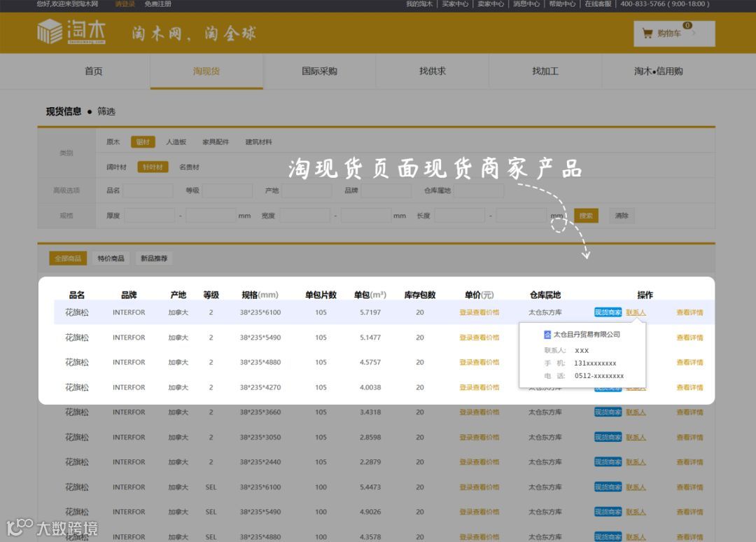Screen dimensions: 756x542
Task: Click the 清除 clear button
Action: point(622,216)
